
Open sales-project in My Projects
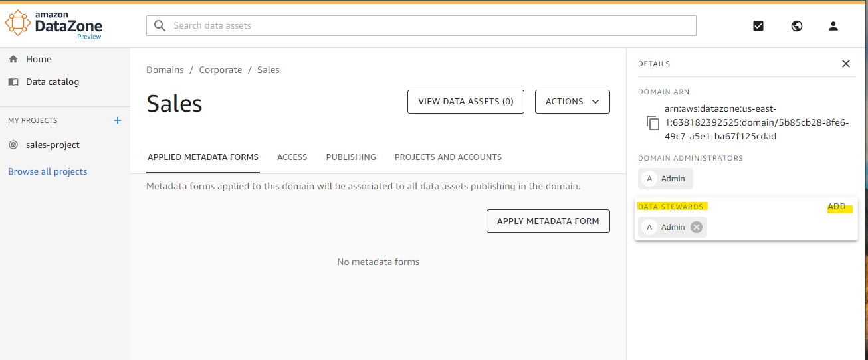53,145
